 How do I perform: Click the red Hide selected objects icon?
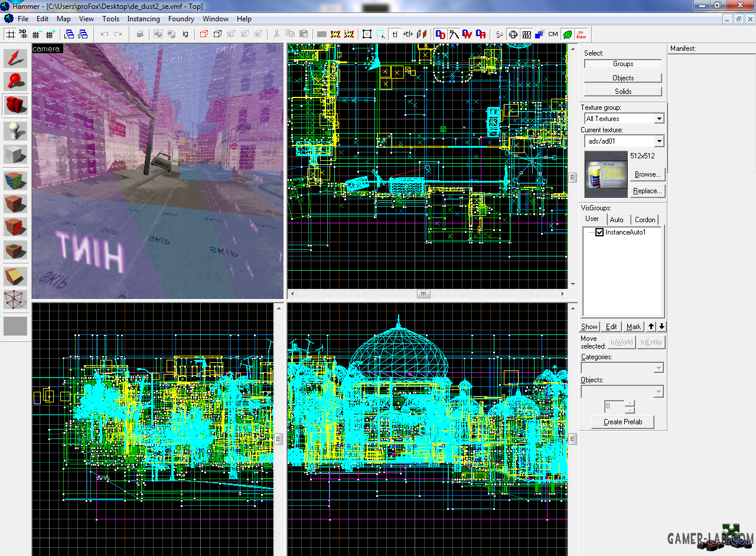coord(204,34)
